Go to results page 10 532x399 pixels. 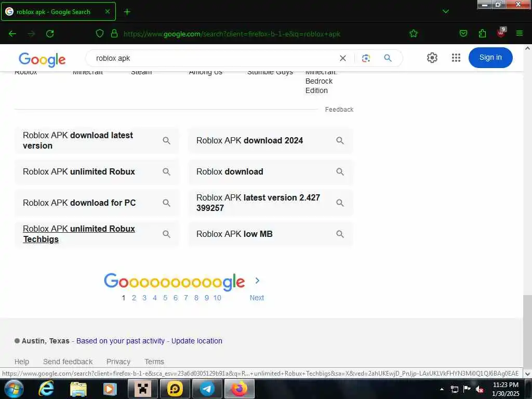coord(217,298)
